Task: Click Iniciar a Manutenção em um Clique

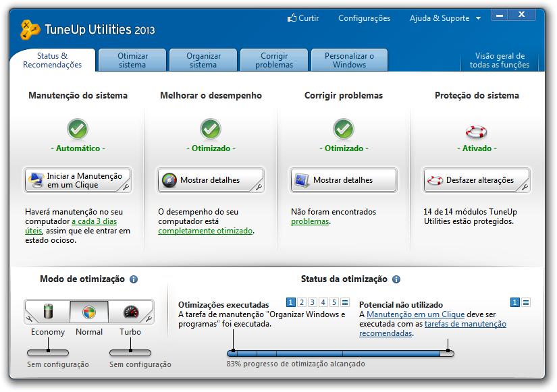Action: 78,180
